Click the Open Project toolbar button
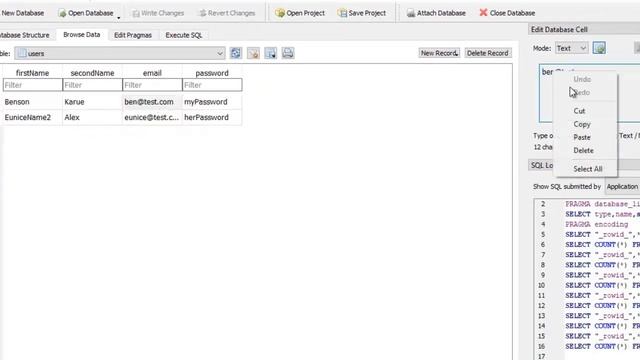 [300, 13]
